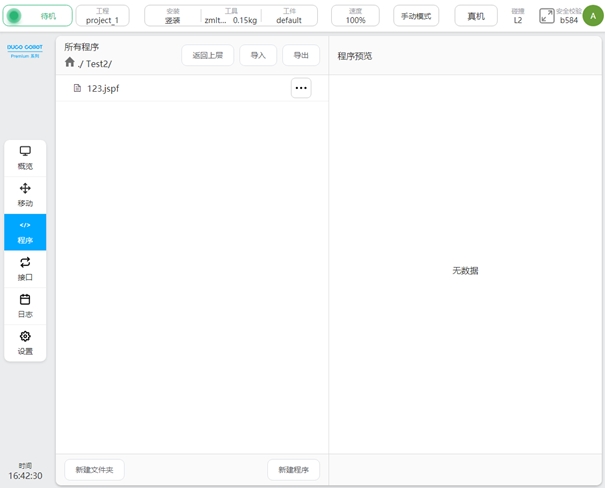Image resolution: width=605 pixels, height=488 pixels.
Task: Toggle the 真机 real robot button
Action: click(476, 16)
